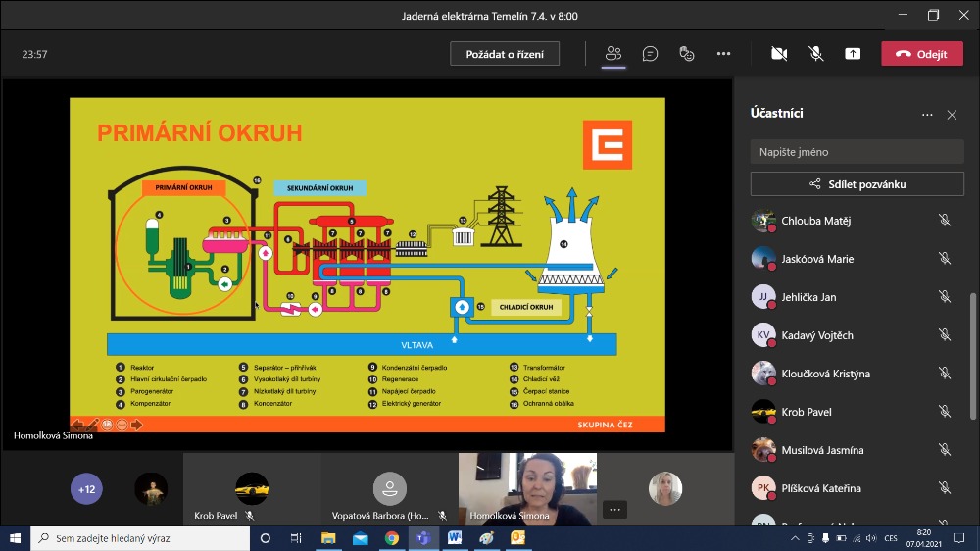
Task: Close the Účastníci panel
Action: coord(952,115)
